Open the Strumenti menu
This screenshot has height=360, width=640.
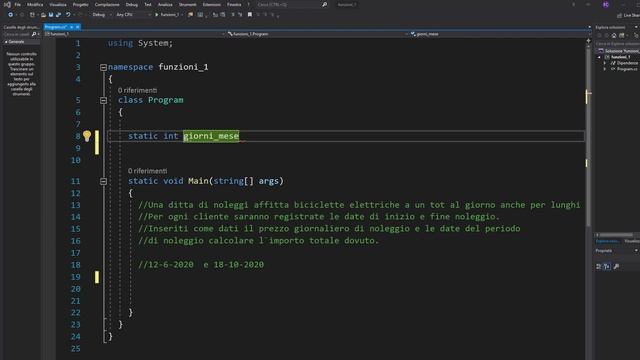click(187, 4)
